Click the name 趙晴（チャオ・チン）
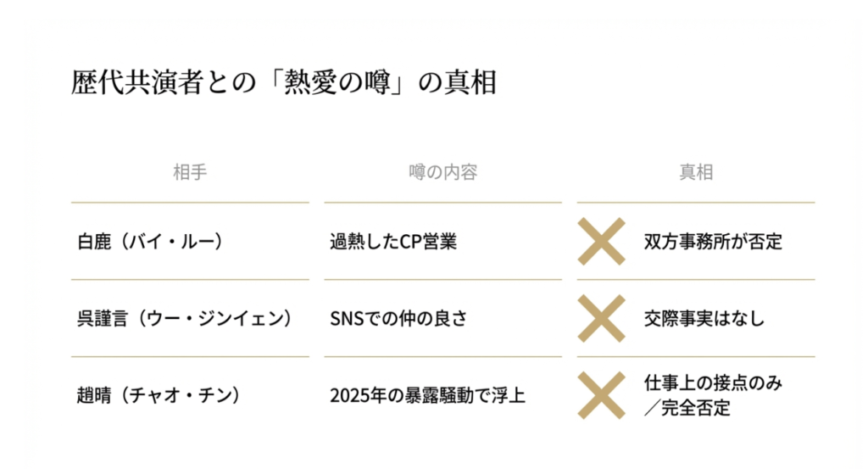This screenshot has height=469, width=868. pos(159,395)
